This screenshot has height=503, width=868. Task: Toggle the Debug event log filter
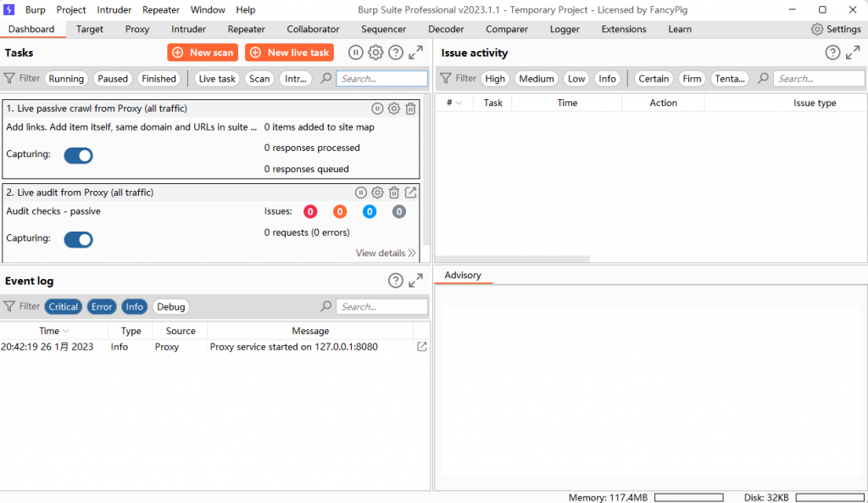tap(170, 307)
